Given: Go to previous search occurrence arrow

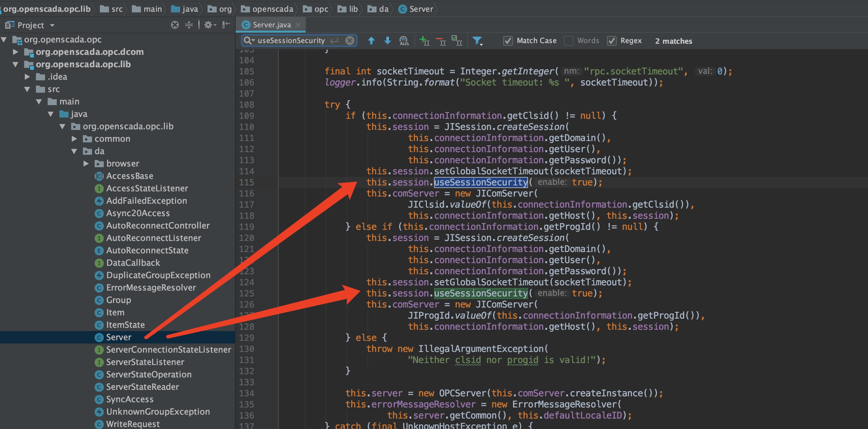Looking at the screenshot, I should click(x=371, y=41).
